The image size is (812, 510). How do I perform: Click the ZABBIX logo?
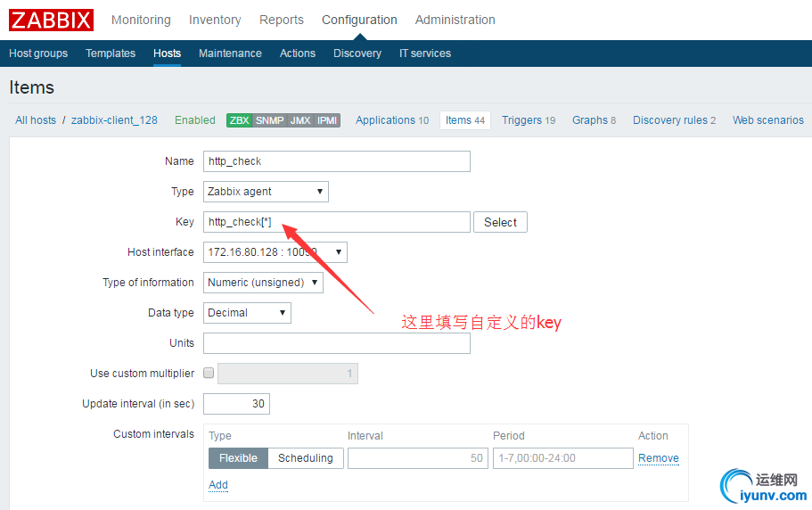pos(52,21)
